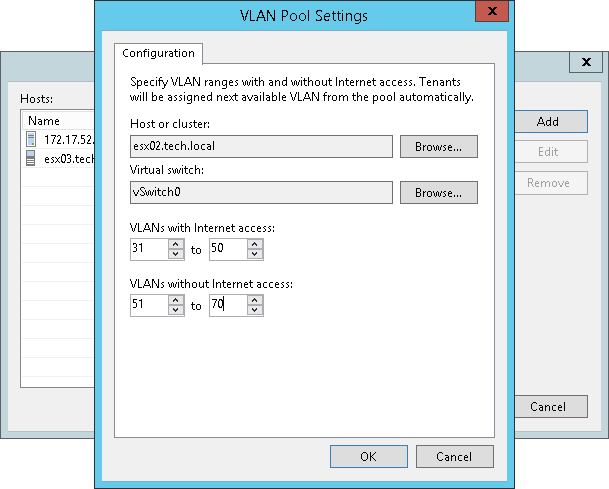
Task: Increase the no-Internet VLAN start value 51
Action: [x=176, y=300]
